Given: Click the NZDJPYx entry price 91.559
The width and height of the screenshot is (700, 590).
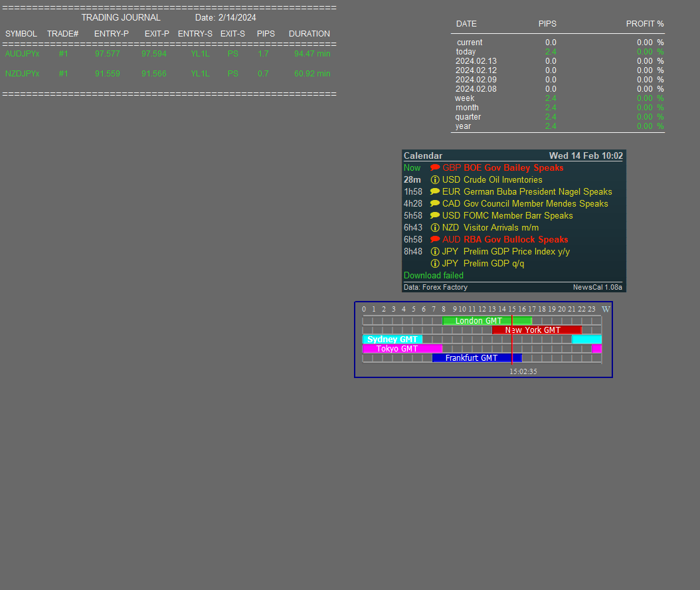Looking at the screenshot, I should 107,74.
